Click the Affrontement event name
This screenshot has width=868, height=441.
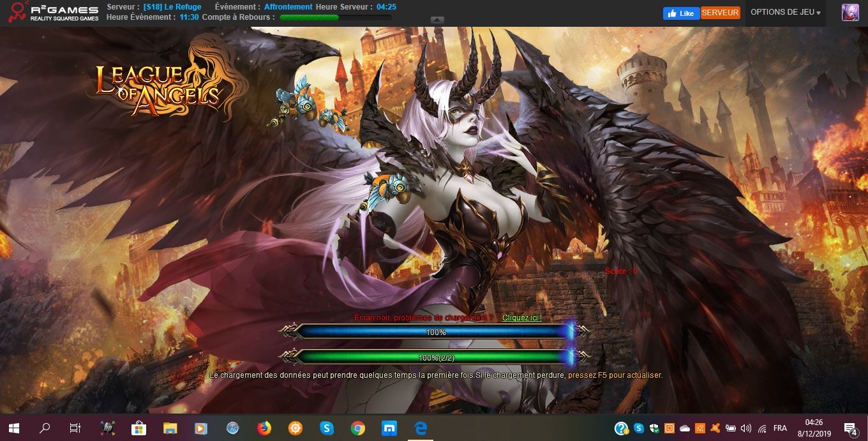(x=288, y=7)
